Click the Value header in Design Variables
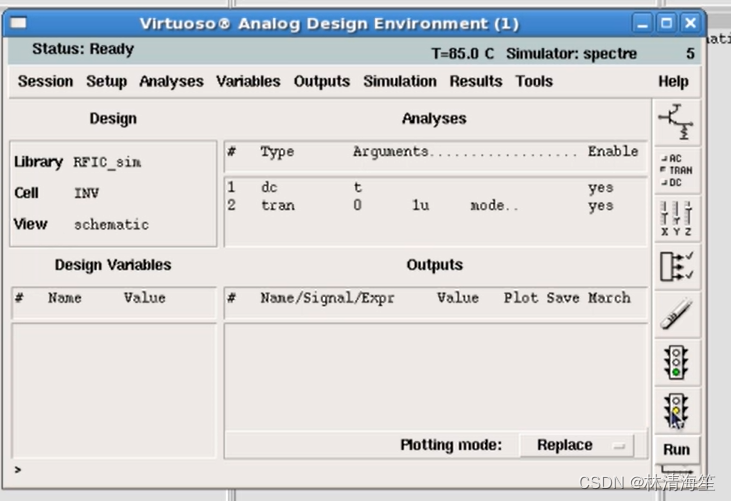This screenshot has height=501, width=731. pos(145,298)
